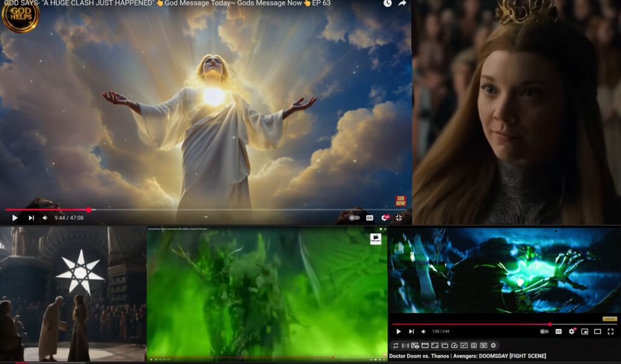This screenshot has width=621, height=364.
Task: Open keyboard shortcuts icon in enhancer toolbar
Action: [483, 345]
